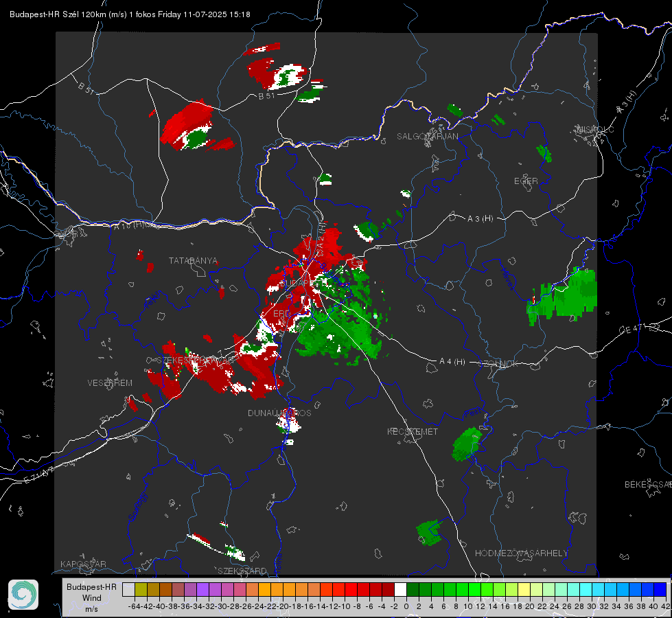Pick the dark blue swatch before the 42 label
This screenshot has width=672, height=618.
(660, 589)
